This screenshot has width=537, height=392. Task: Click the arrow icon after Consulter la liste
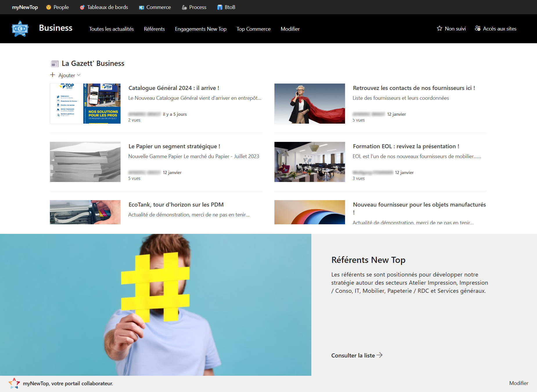pos(380,355)
